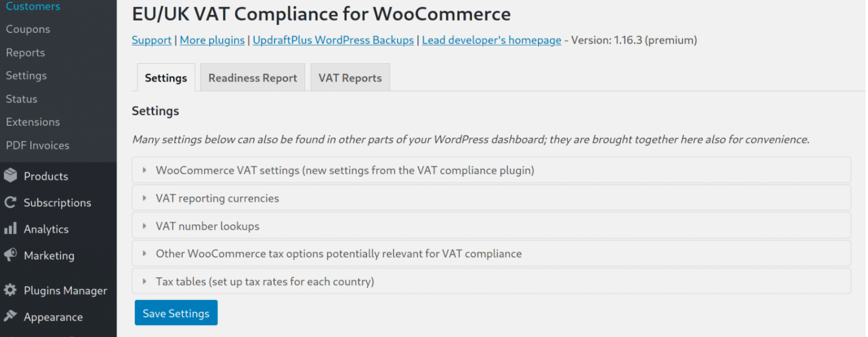This screenshot has height=337, width=868.
Task: Switch to the VAT Reports tab
Action: pos(350,78)
